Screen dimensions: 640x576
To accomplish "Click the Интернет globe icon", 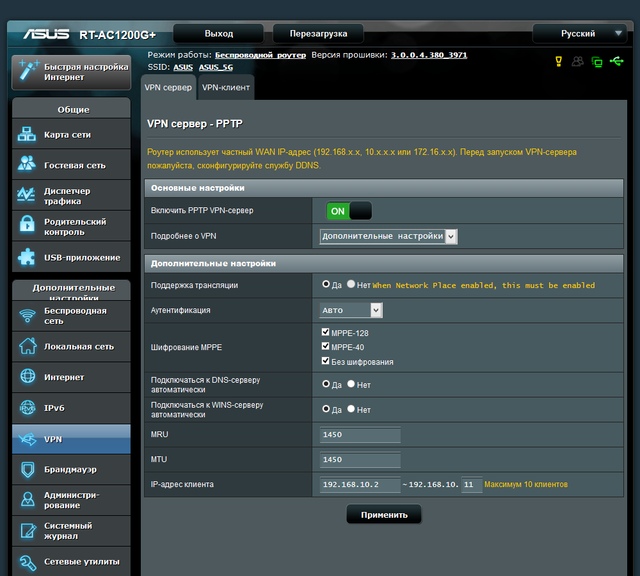I will (x=27, y=377).
